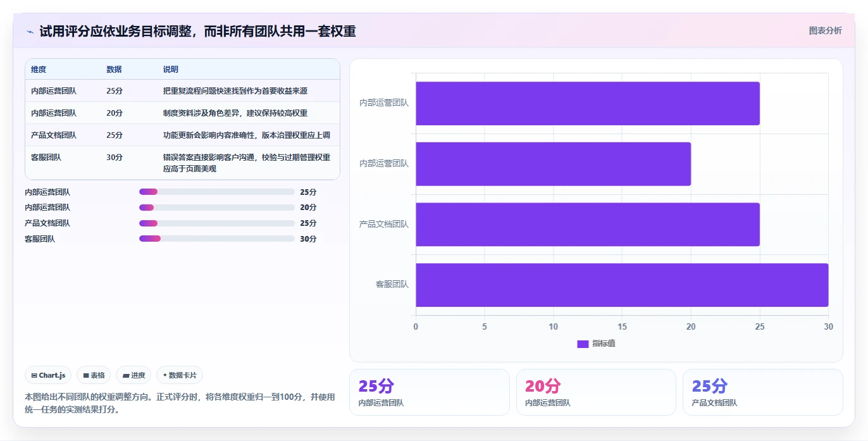Click the purple '指标值' legend swatch
The height and width of the screenshot is (441, 868).
click(583, 344)
